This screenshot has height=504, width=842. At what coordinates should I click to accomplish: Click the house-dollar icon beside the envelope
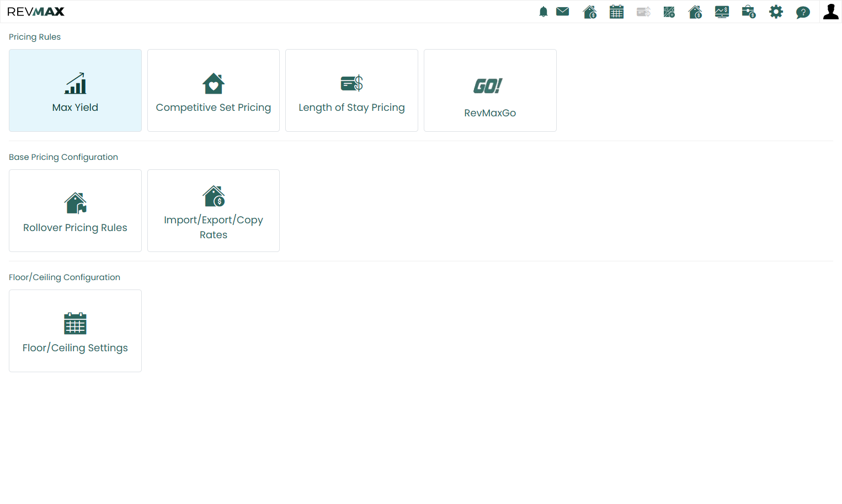click(590, 12)
